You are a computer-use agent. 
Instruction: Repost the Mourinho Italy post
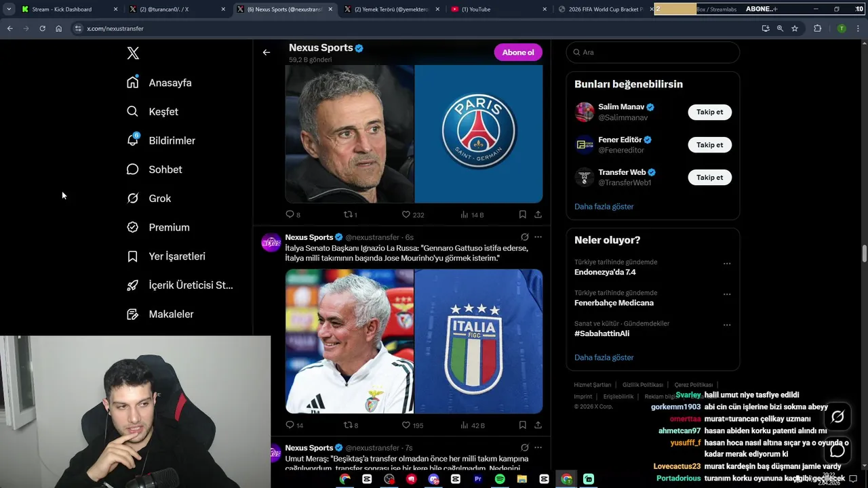pos(351,425)
